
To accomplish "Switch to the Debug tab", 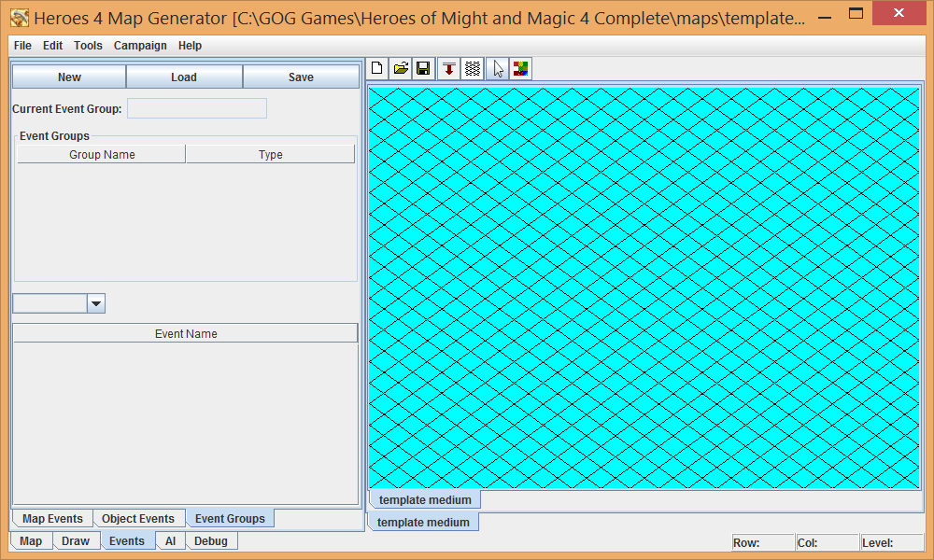I will click(211, 541).
